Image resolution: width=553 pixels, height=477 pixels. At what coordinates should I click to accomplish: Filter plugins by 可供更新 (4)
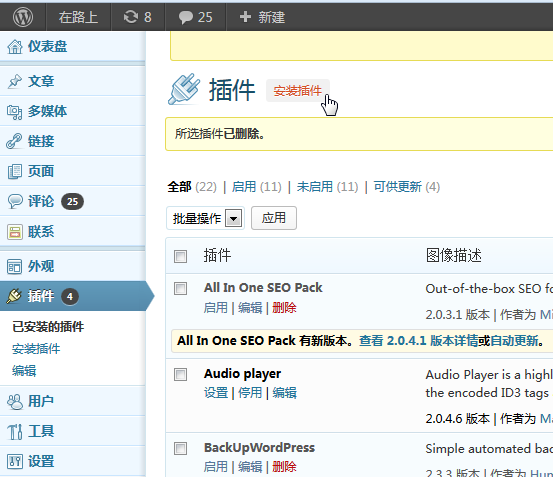coord(407,187)
